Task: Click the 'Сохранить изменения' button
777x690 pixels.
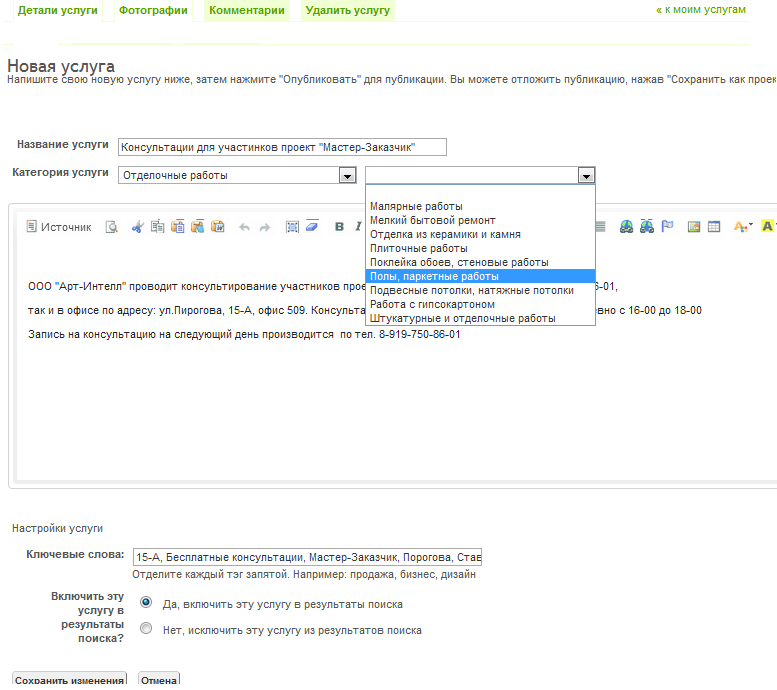Action: pos(69,680)
